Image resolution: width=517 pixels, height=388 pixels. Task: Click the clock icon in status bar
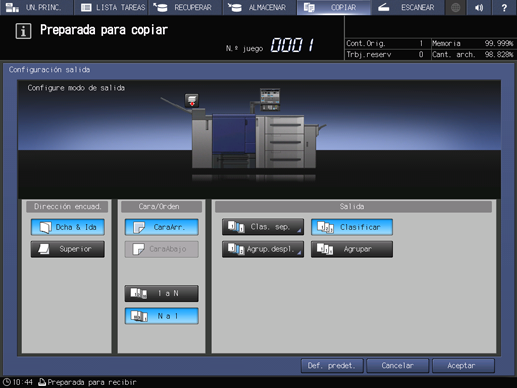click(7, 382)
